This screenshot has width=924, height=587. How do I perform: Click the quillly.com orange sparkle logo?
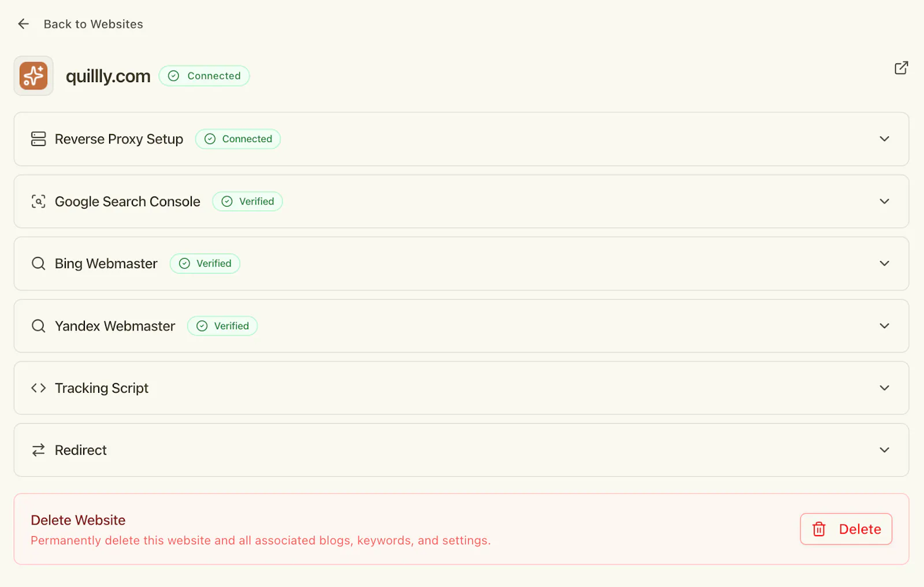pos(33,76)
